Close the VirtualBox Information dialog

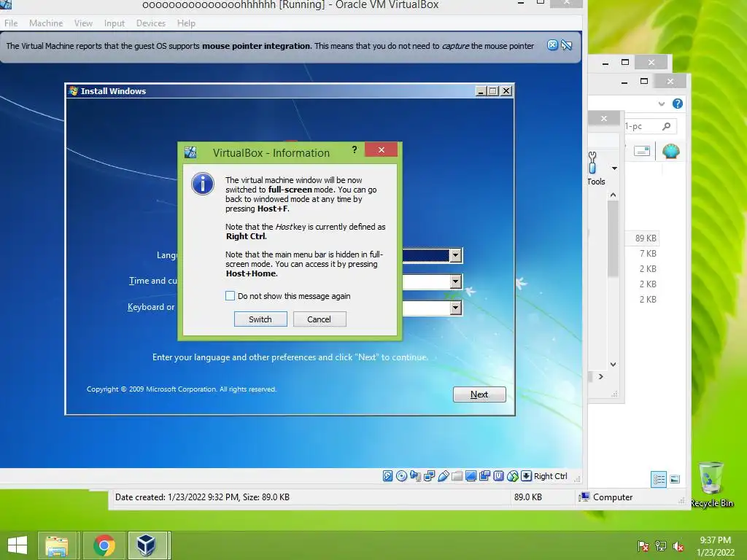381,149
